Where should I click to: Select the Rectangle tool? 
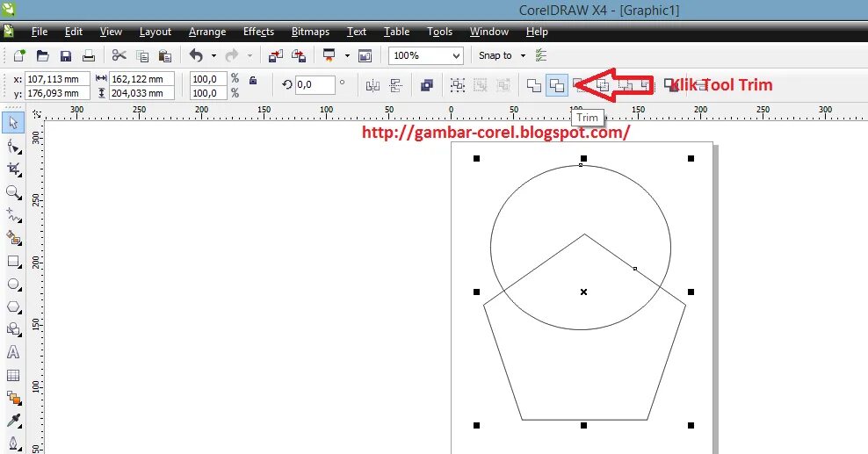[13, 261]
